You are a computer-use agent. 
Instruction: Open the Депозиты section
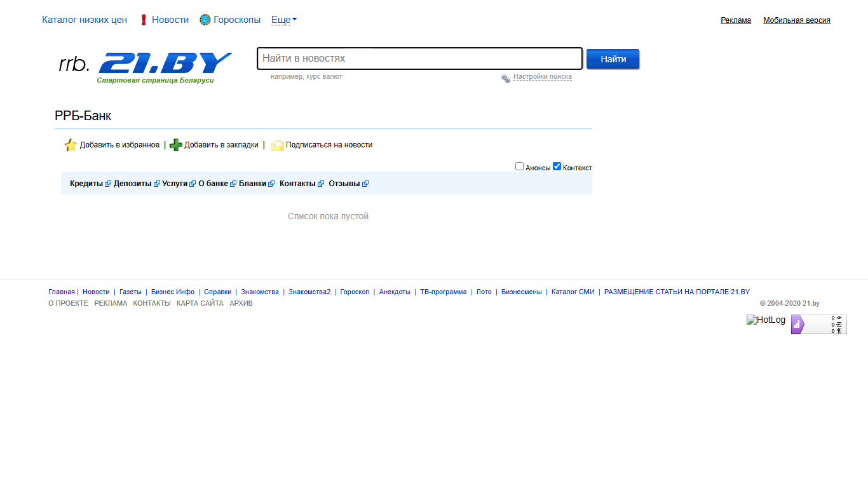(133, 184)
